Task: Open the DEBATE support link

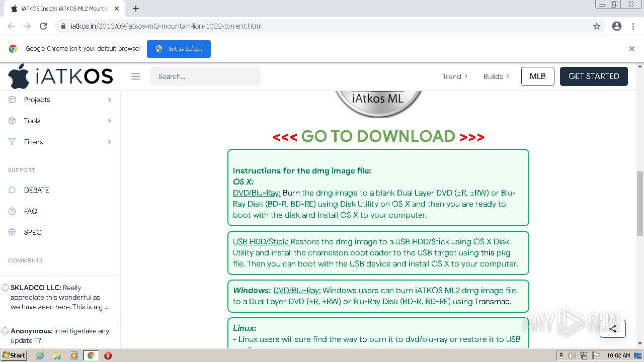Action: click(37, 190)
